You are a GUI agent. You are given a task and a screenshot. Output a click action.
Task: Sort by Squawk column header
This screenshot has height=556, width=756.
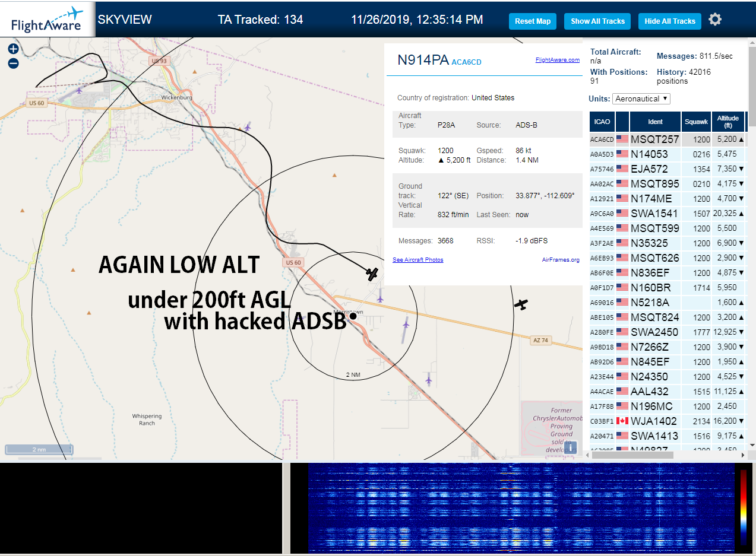696,122
